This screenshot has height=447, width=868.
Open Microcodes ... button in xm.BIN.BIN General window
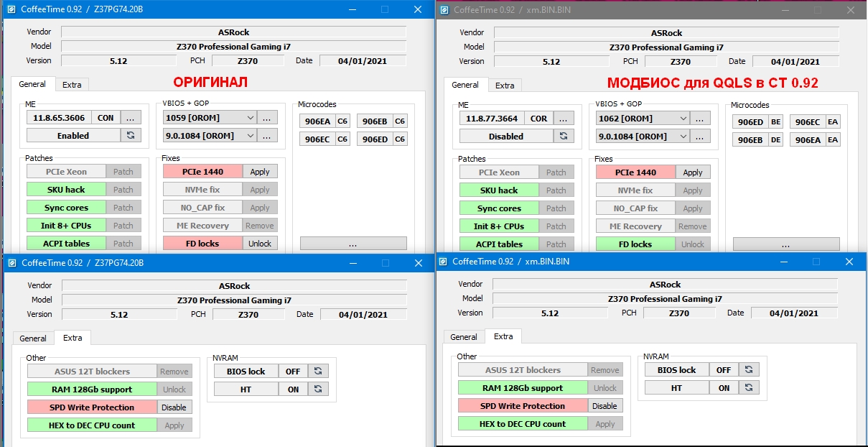coord(785,244)
